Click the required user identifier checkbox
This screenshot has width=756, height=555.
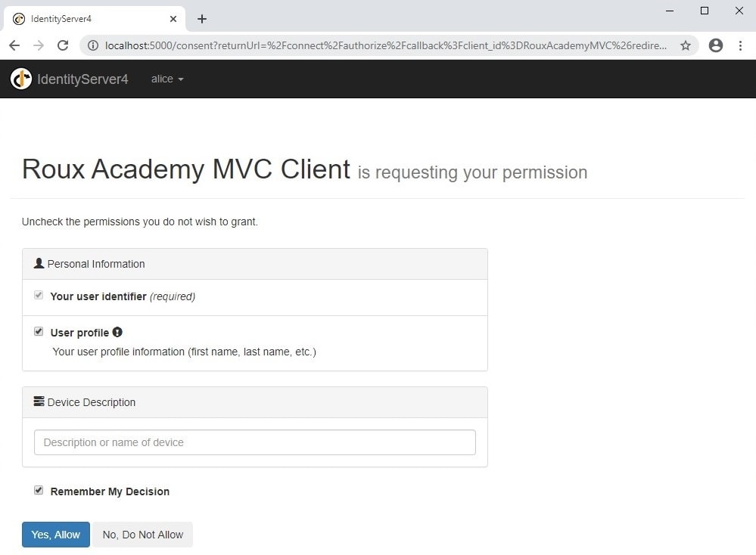coord(39,295)
